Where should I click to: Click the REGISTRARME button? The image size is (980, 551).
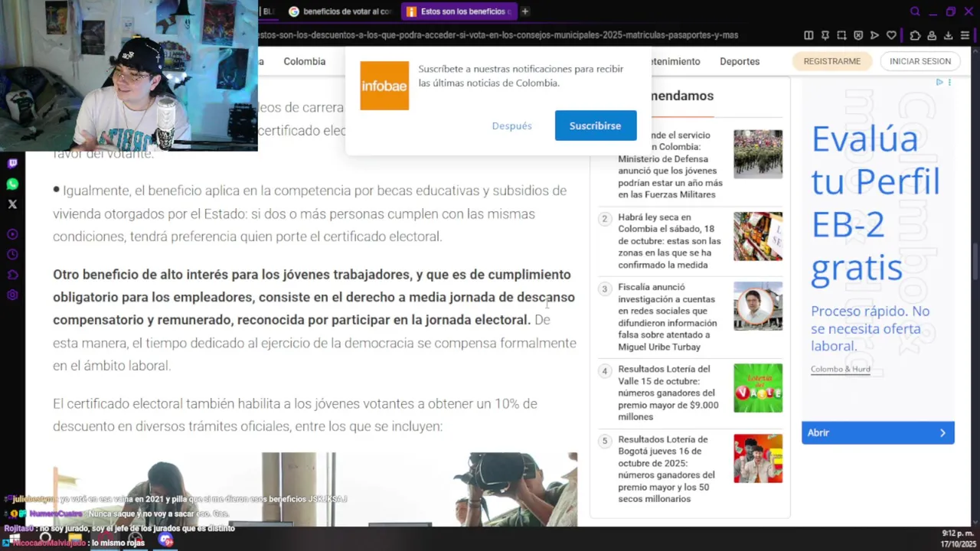click(832, 61)
